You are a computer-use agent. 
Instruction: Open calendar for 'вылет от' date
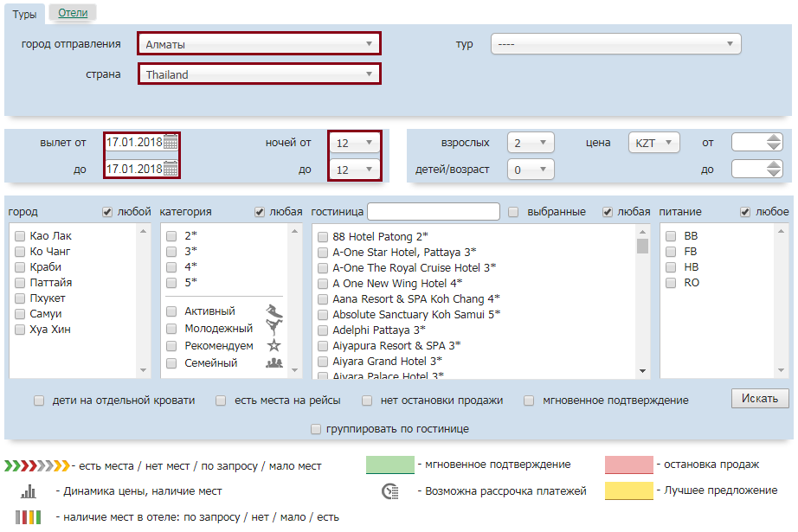coord(171,143)
